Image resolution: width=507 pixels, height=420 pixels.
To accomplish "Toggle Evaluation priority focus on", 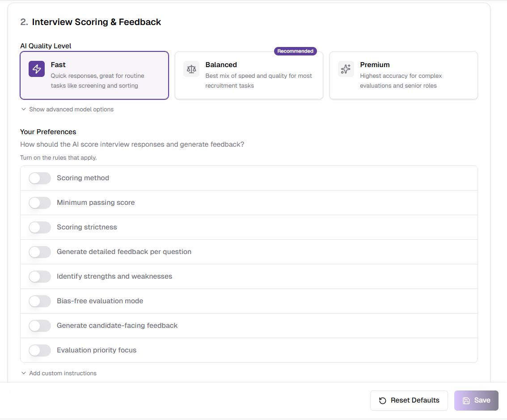I will (x=40, y=351).
